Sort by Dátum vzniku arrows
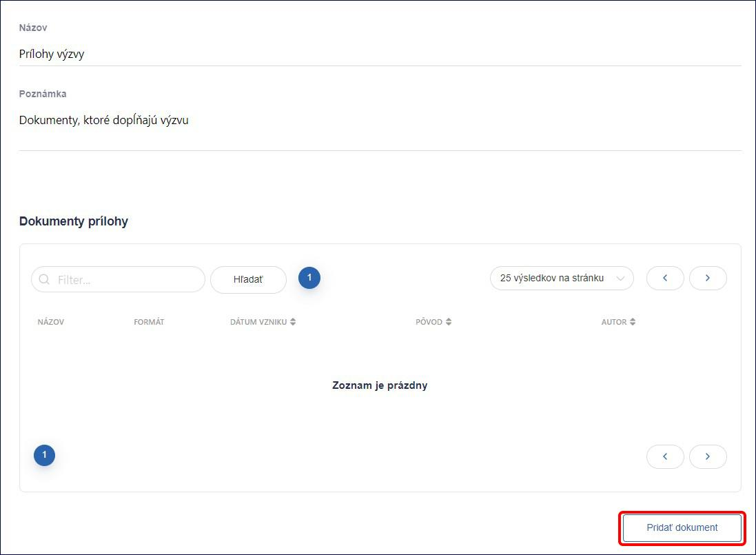 [293, 321]
